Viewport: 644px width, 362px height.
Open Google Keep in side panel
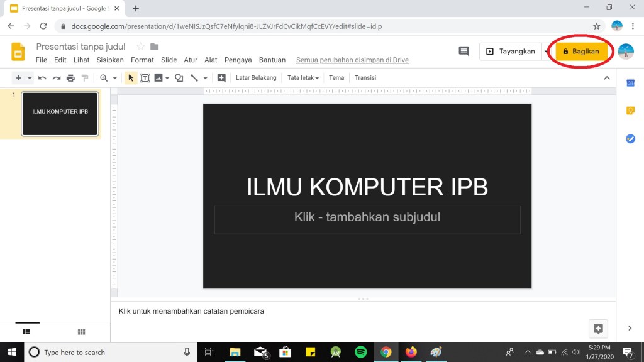click(x=630, y=111)
